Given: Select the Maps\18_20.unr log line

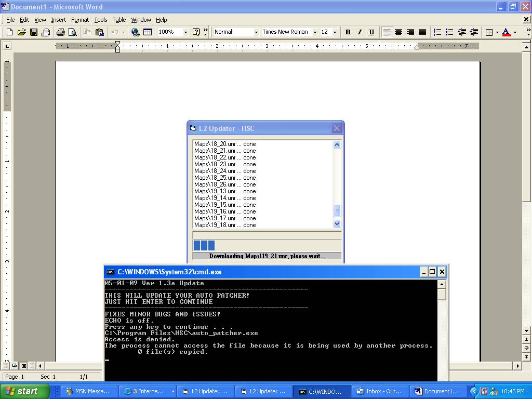Looking at the screenshot, I should pyautogui.click(x=225, y=144).
